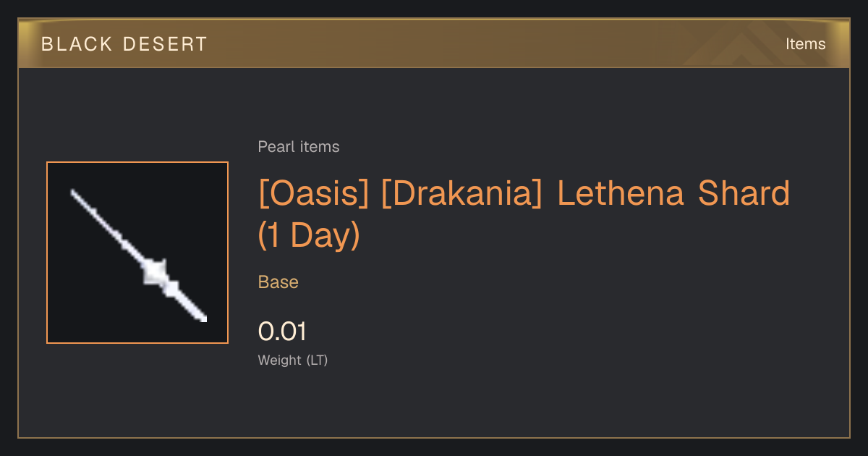
Task: Click the [Drakania] tag in the item title
Action: pos(462,194)
